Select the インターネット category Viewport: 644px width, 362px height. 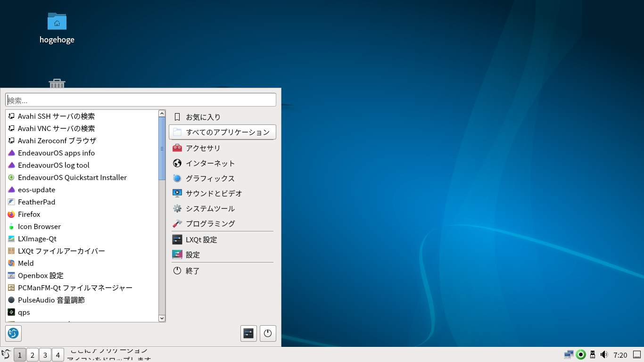210,164
